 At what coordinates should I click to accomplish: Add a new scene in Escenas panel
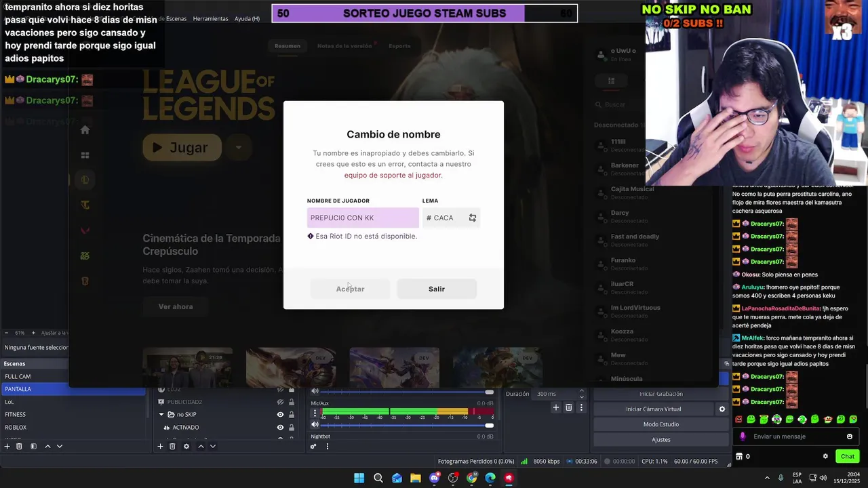[7, 446]
